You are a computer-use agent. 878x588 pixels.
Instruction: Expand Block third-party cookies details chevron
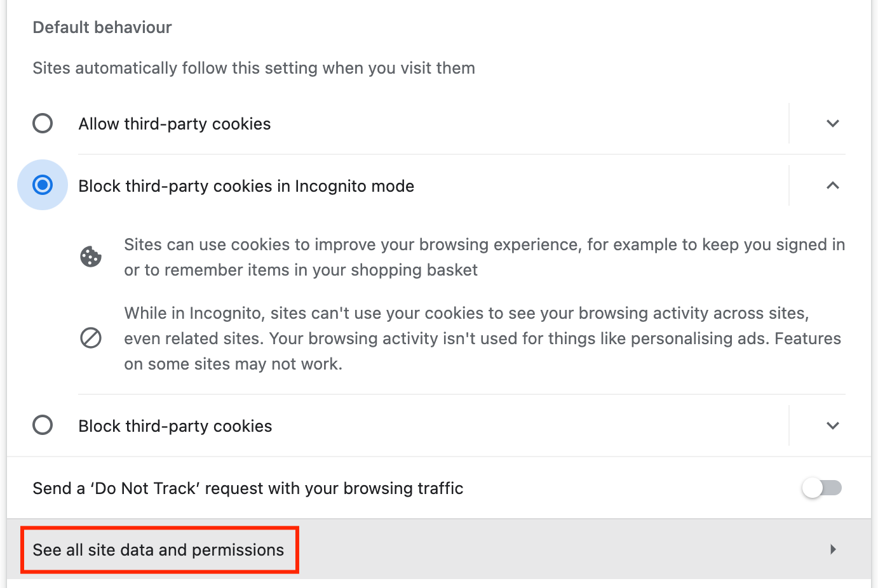[833, 425]
